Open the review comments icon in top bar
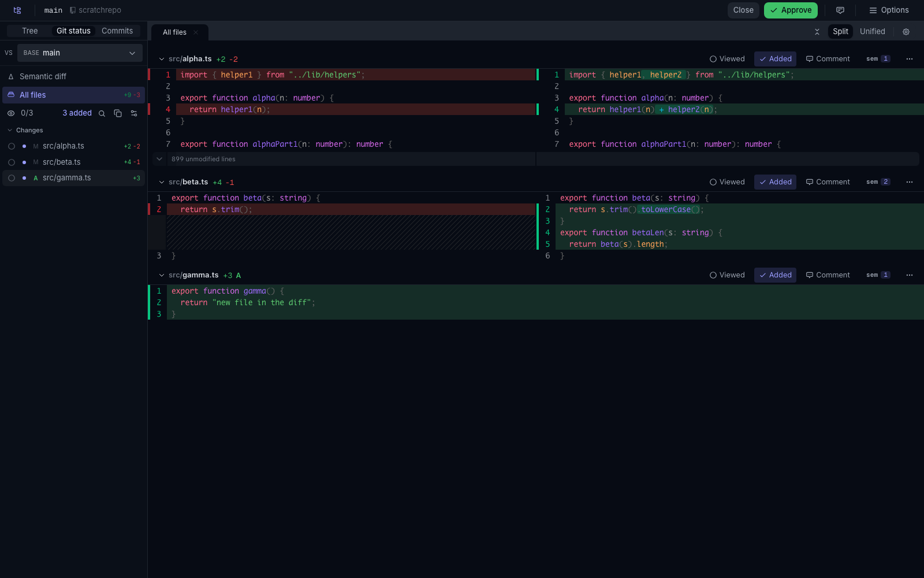Viewport: 924px width, 578px height. [840, 10]
